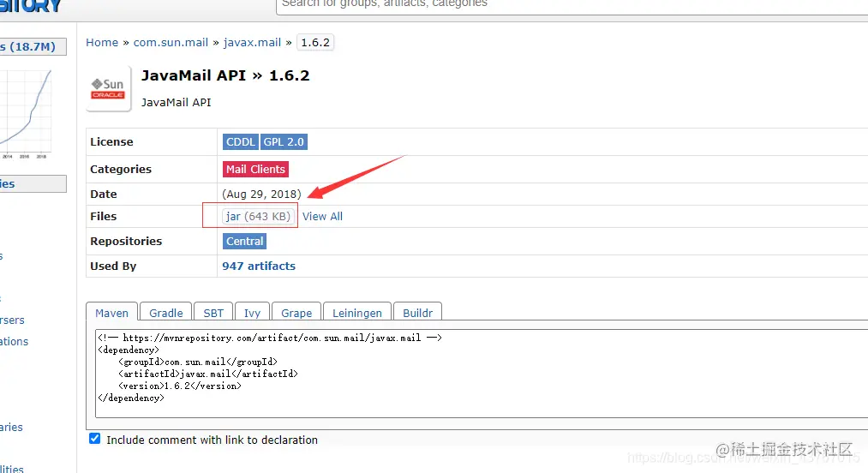868x473 pixels.
Task: Toggle Include comment with link checkbox
Action: coord(94,439)
